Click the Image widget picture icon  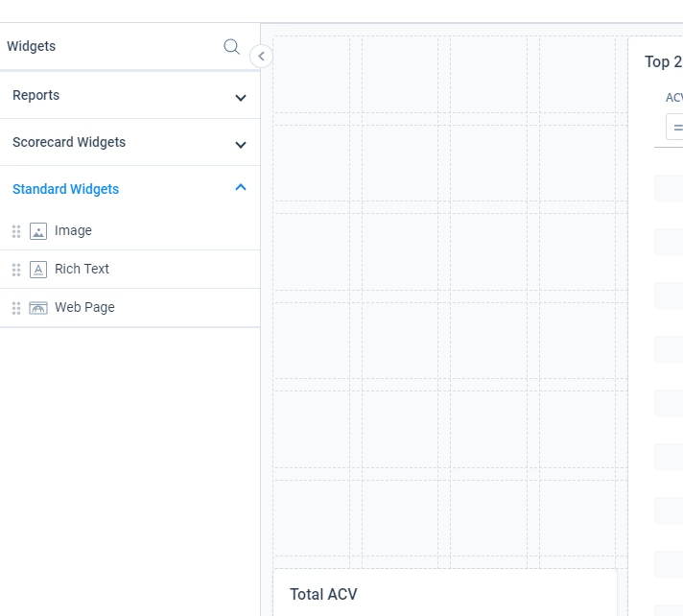38,231
